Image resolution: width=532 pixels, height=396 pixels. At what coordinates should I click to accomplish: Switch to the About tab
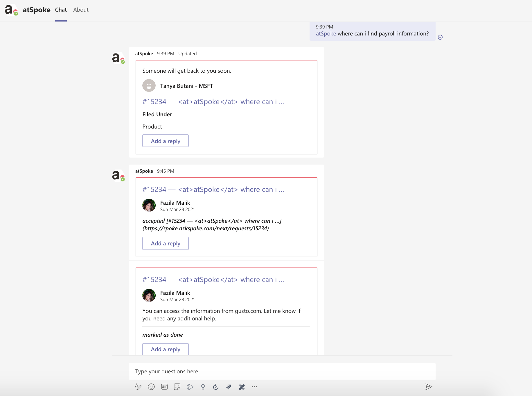(x=81, y=10)
